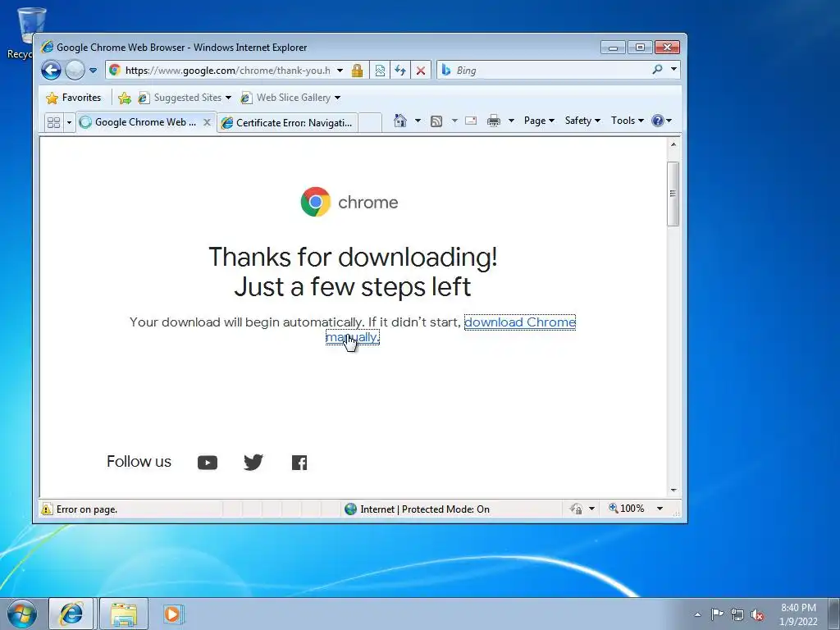Image resolution: width=840 pixels, height=630 pixels.
Task: Open a new blank tab
Action: pyautogui.click(x=370, y=123)
